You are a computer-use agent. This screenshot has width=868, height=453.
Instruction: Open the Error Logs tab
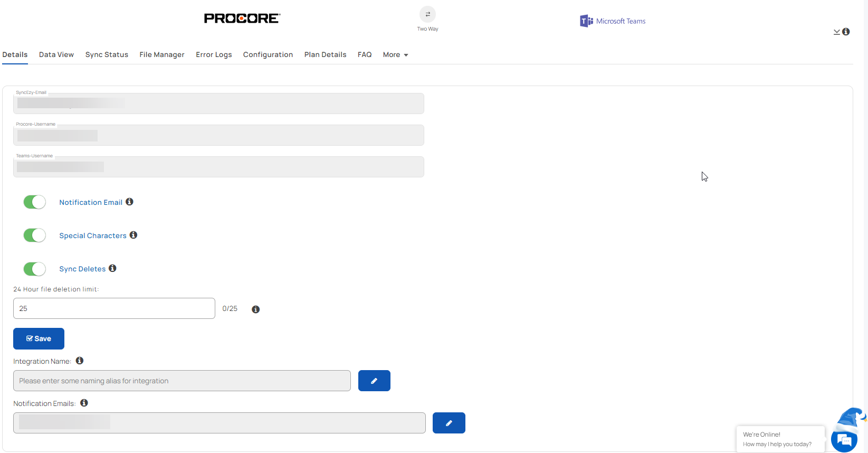(x=214, y=55)
